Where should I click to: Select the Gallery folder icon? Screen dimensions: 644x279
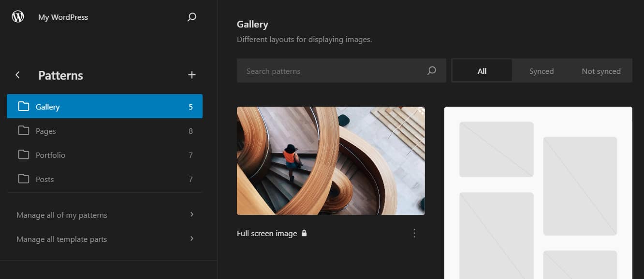coord(24,106)
